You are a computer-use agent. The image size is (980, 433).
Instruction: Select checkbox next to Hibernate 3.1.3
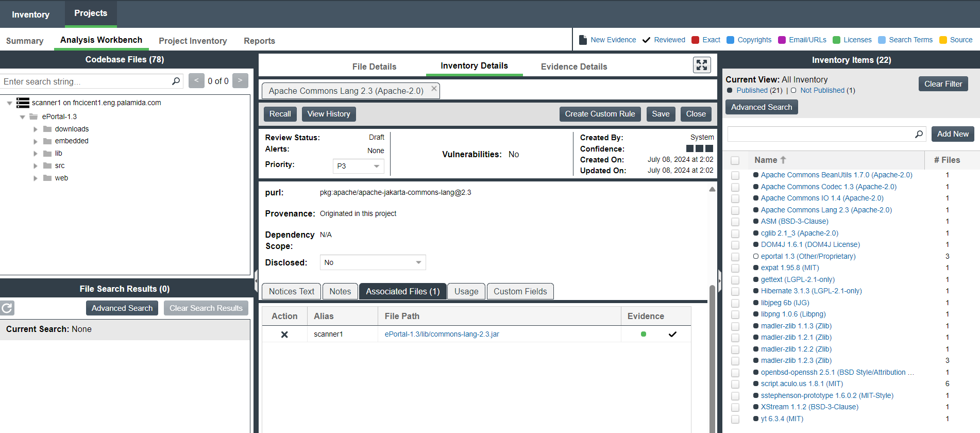point(735,291)
